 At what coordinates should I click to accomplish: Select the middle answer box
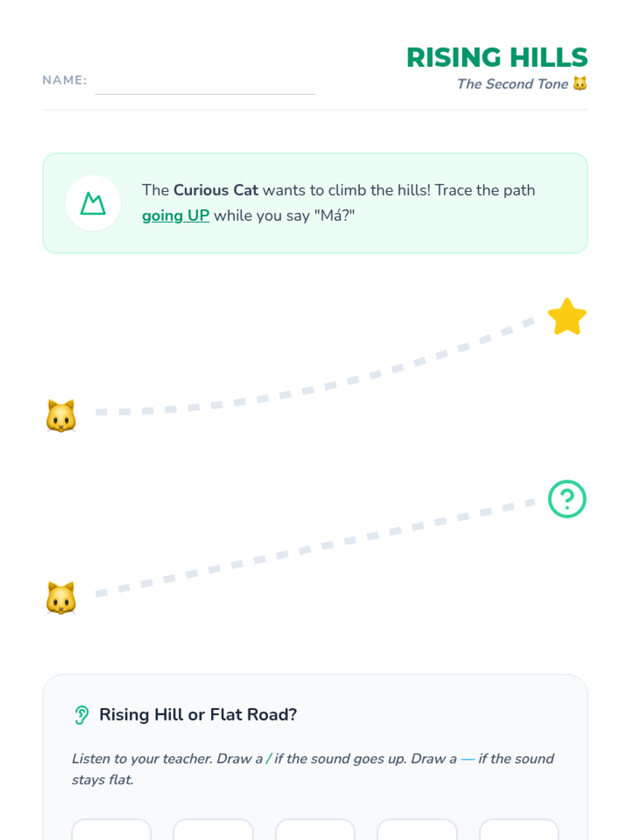click(315, 829)
